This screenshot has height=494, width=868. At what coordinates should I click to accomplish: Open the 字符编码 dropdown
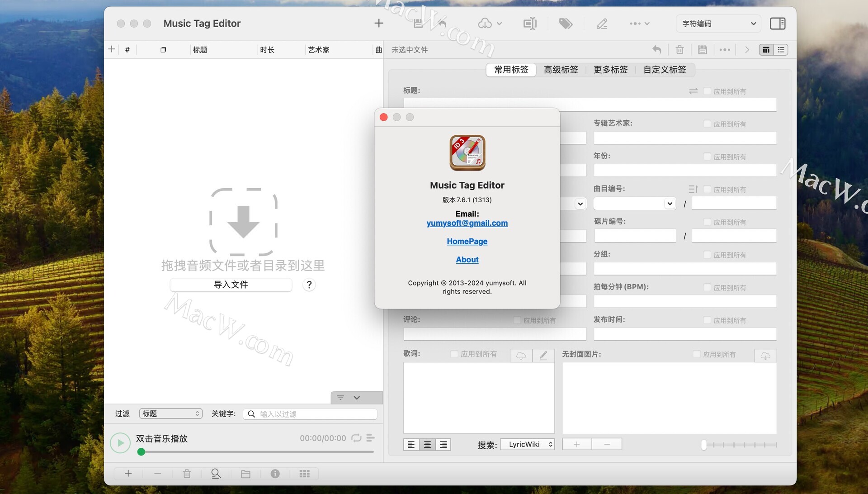(x=718, y=24)
